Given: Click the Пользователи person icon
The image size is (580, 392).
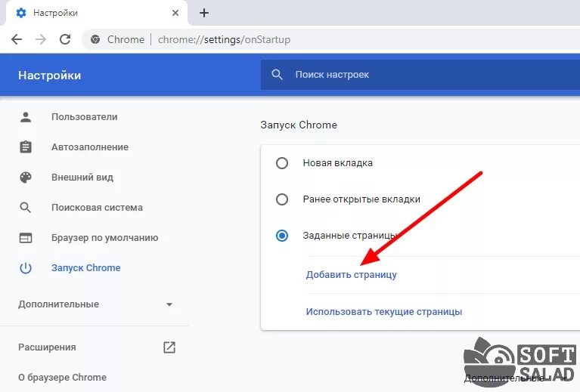Looking at the screenshot, I should (x=26, y=117).
